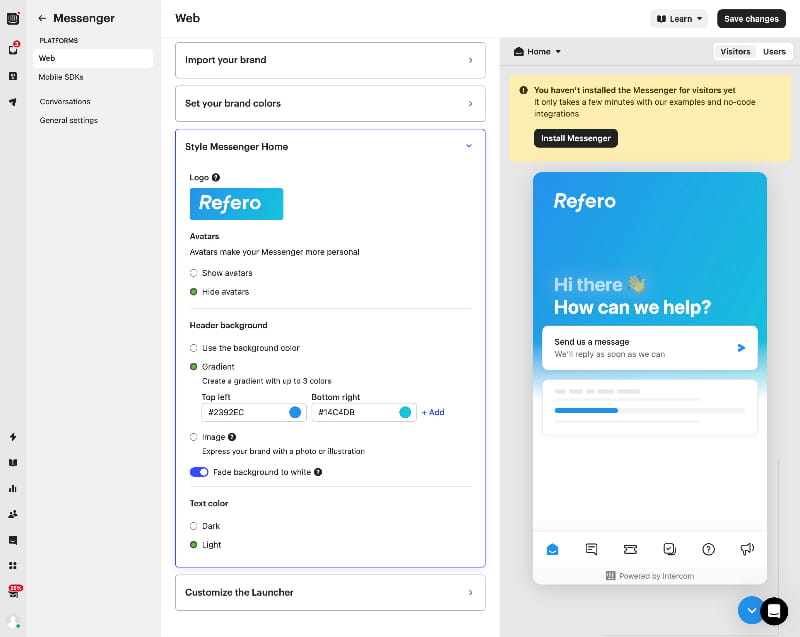Expand the Import your brand section
This screenshot has height=637, width=800.
[x=330, y=60]
